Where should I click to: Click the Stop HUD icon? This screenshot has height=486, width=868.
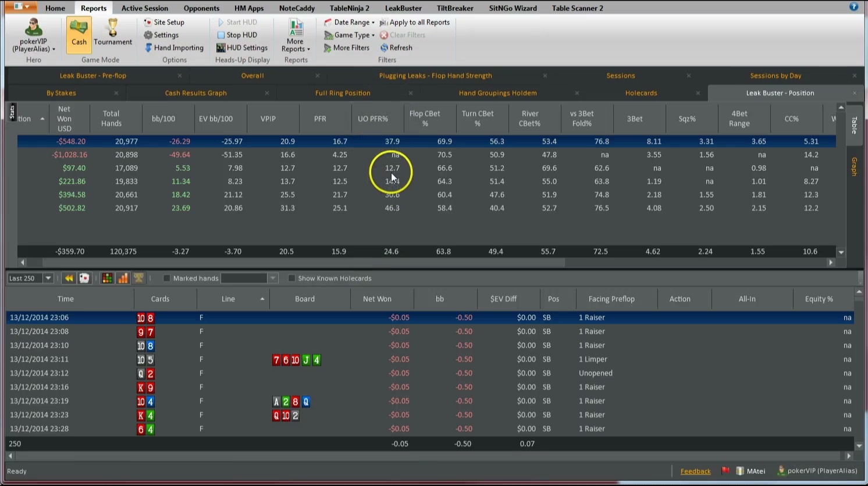click(222, 35)
